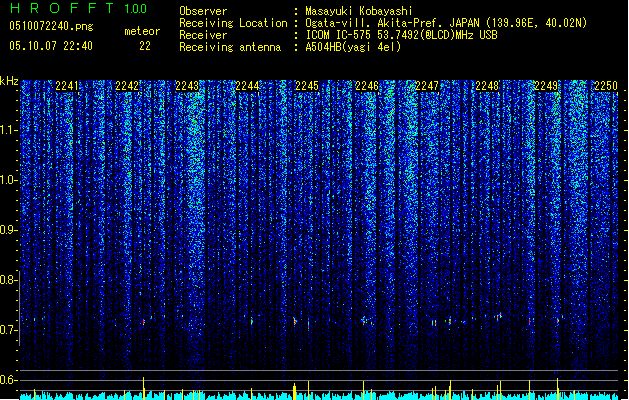Click the 0.7 kHz axis tick
The height and width of the screenshot is (400, 629).
(9, 330)
